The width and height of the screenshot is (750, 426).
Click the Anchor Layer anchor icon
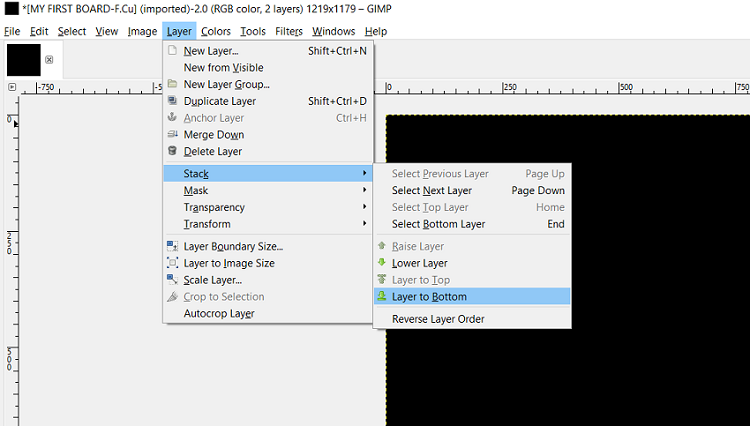(172, 117)
